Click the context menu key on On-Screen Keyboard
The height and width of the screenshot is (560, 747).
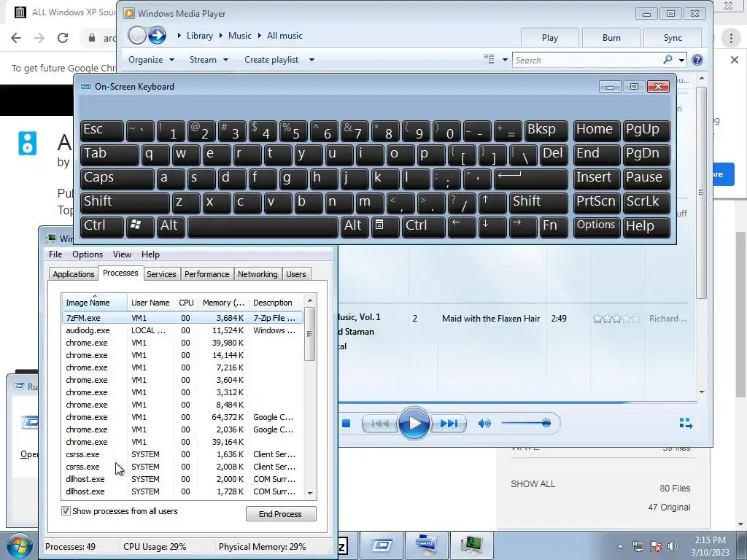(x=385, y=227)
